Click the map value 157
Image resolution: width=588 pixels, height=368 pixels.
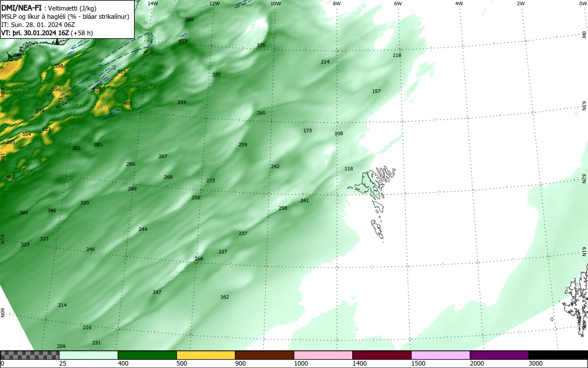376,91
